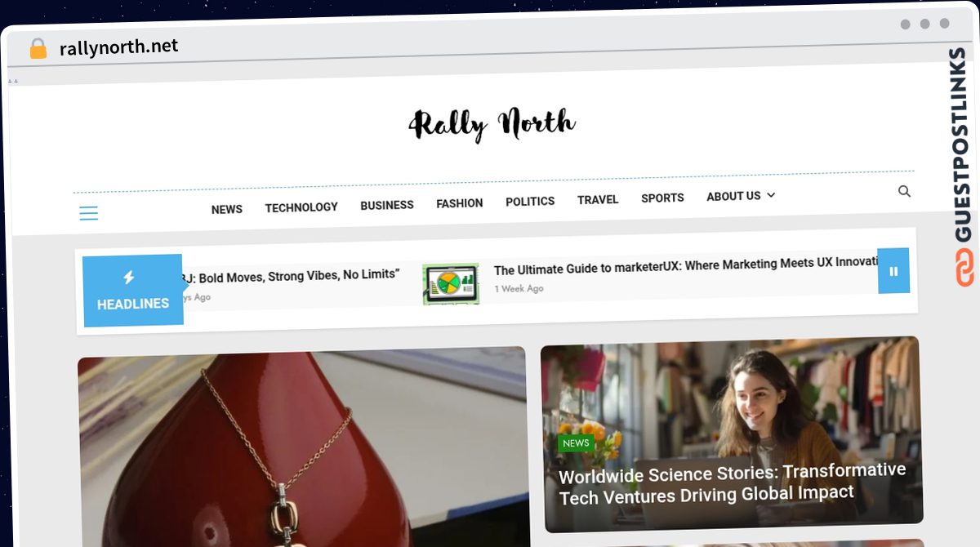
Task: Pause the headlines ticker
Action: tap(893, 271)
